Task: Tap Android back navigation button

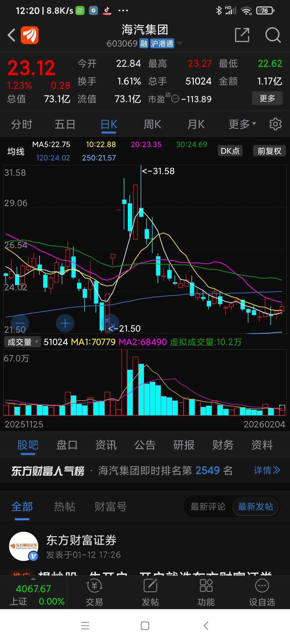Action: 206,626
